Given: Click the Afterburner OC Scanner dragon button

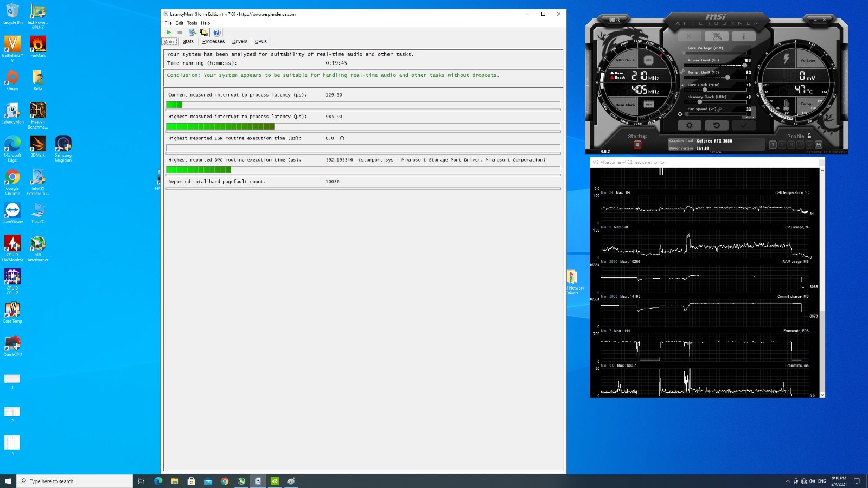Looking at the screenshot, I should 717,36.
